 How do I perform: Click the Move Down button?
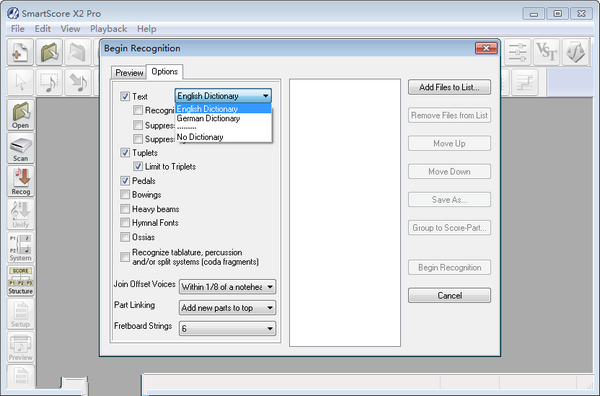pos(449,171)
